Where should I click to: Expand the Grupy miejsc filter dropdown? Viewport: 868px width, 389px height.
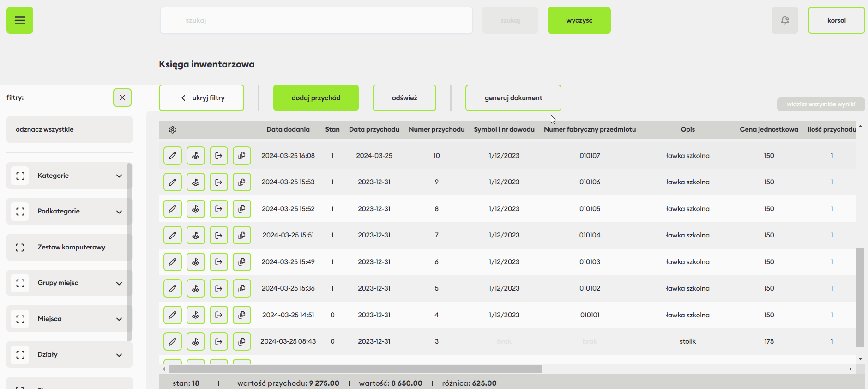click(x=119, y=283)
